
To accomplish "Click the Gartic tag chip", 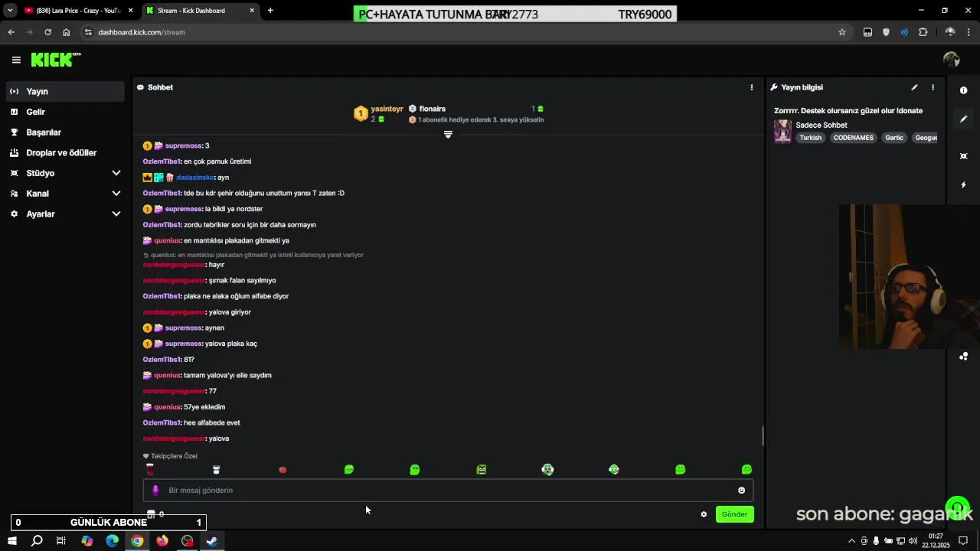I will pos(894,138).
